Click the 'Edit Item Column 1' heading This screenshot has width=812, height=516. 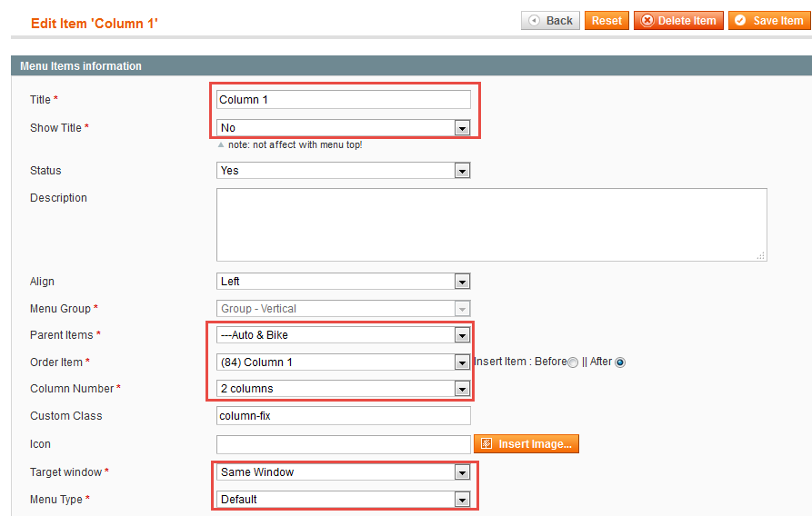(x=95, y=24)
